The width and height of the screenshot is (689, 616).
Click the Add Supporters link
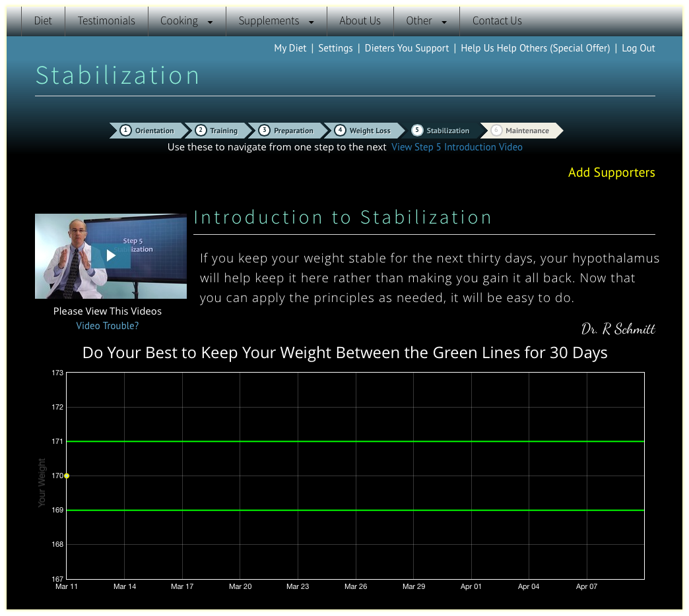[611, 173]
